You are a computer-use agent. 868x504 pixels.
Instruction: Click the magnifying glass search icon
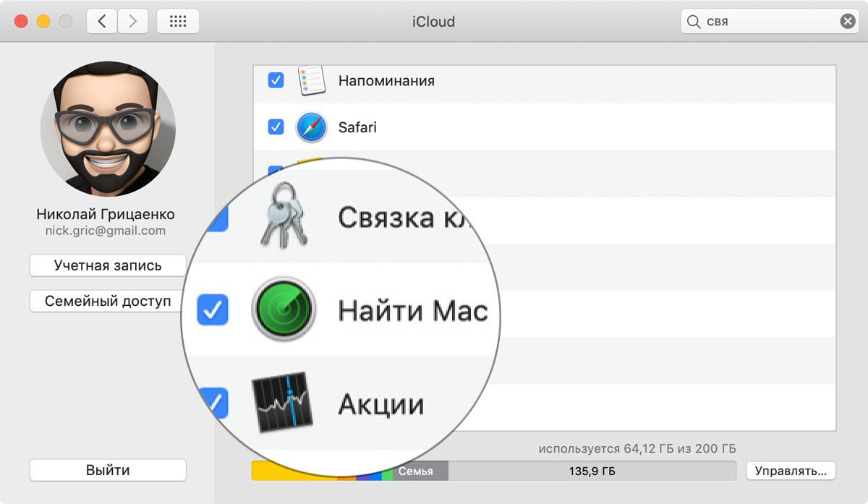click(694, 22)
